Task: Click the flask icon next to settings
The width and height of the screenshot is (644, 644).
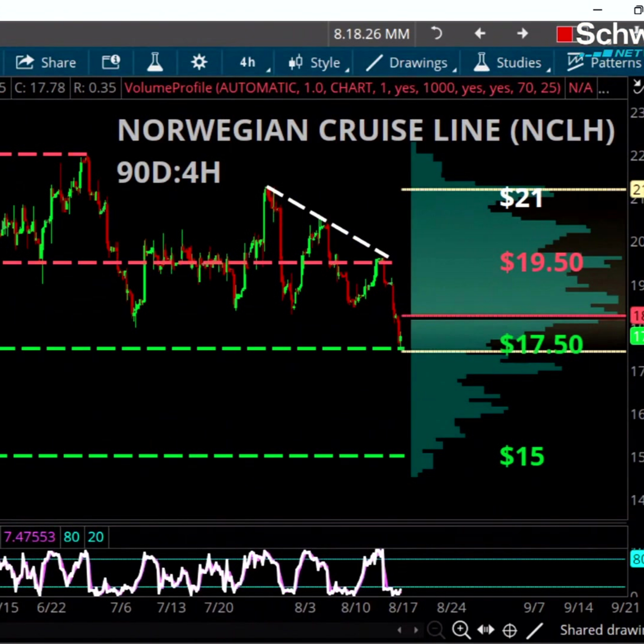Action: coord(155,62)
